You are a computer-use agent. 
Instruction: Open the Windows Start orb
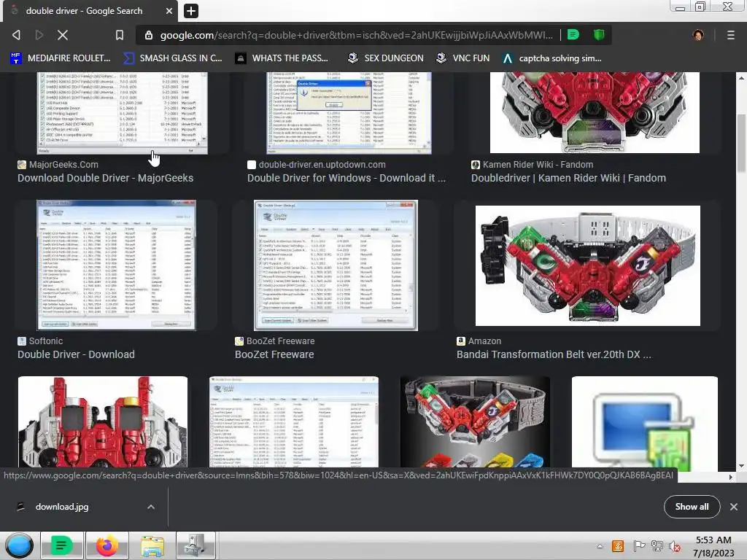20,545
